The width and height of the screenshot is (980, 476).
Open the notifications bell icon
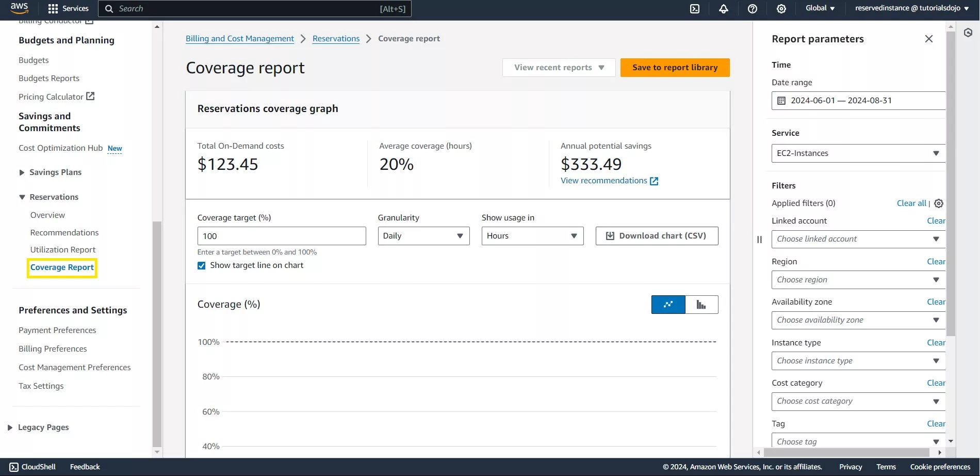(724, 8)
